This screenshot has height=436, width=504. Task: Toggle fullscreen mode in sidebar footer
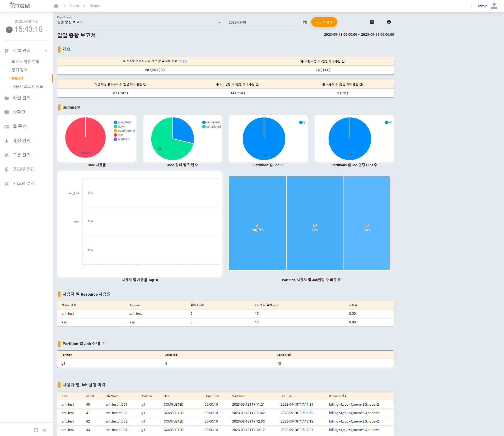coord(36,430)
